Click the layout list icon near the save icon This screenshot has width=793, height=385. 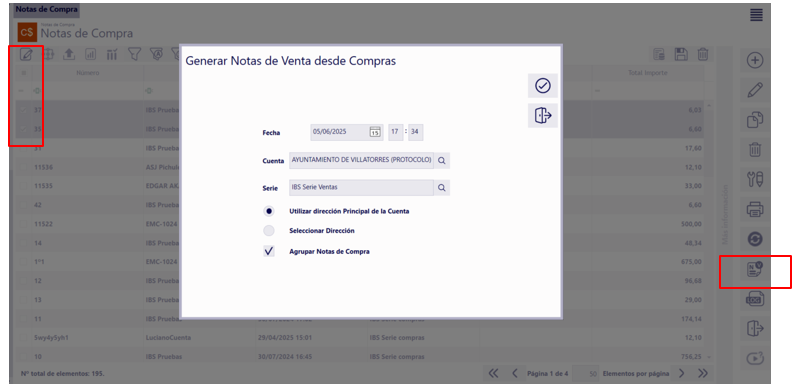point(659,54)
